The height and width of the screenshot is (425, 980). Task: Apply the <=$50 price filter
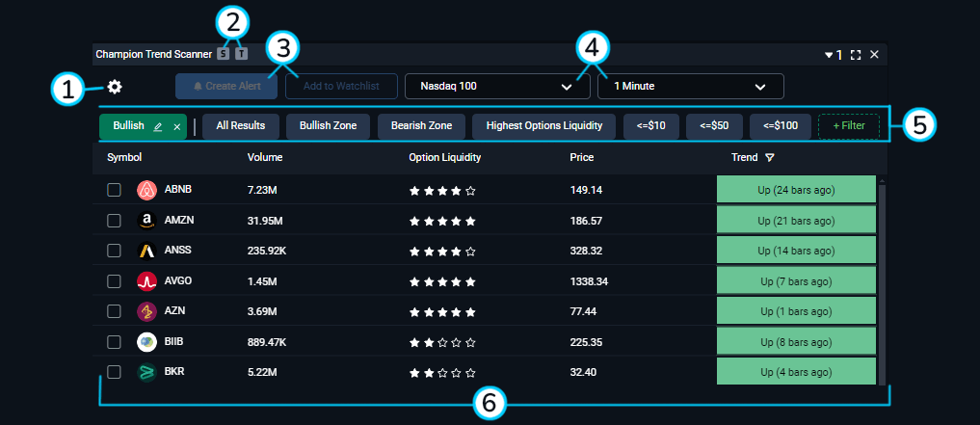click(x=714, y=126)
